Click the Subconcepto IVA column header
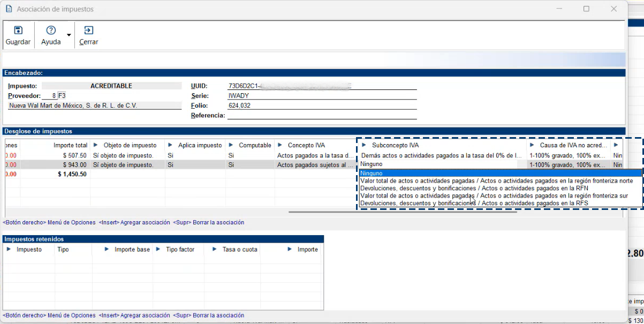The width and height of the screenshot is (644, 324). click(395, 145)
